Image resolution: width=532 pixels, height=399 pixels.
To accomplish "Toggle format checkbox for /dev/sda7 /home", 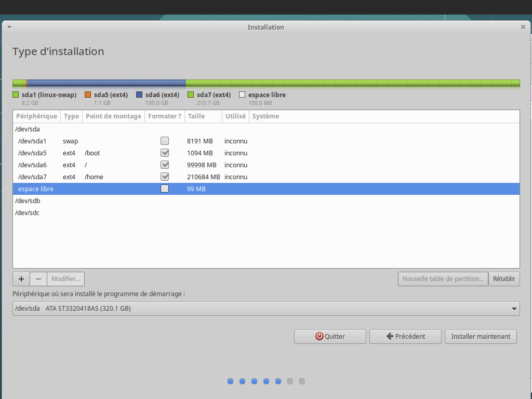I will (165, 177).
